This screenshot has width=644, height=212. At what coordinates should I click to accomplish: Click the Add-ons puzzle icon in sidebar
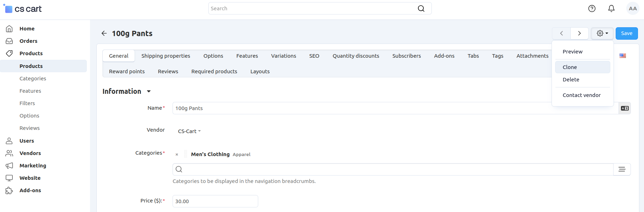tap(9, 190)
